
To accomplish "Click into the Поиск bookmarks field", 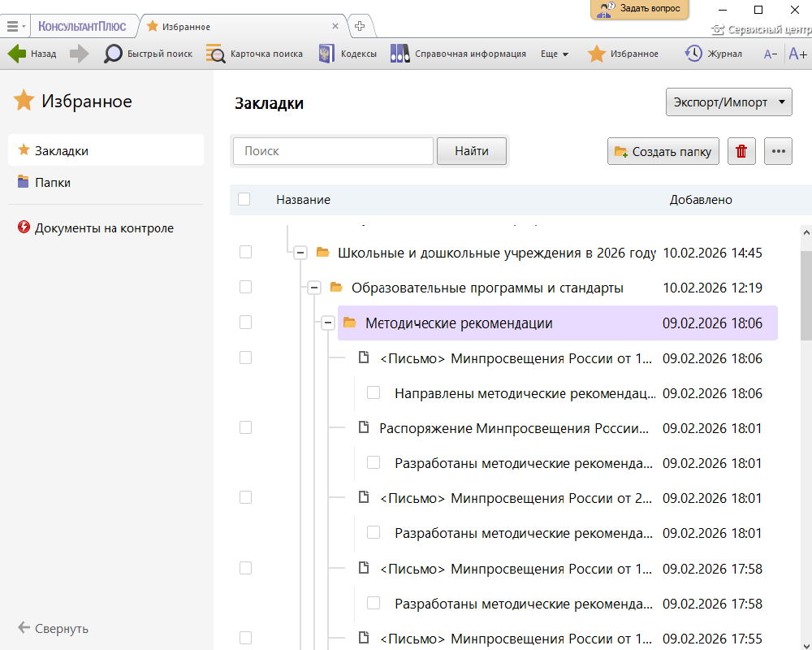I will tap(333, 151).
